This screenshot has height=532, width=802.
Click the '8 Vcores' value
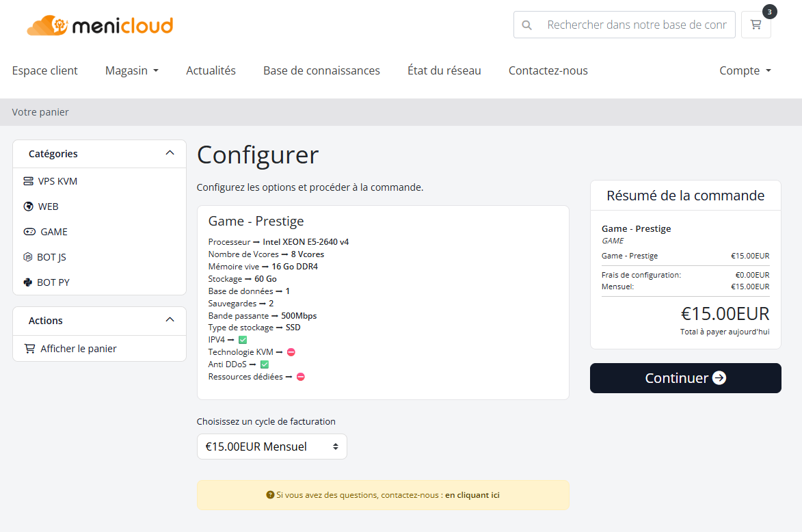pos(308,254)
